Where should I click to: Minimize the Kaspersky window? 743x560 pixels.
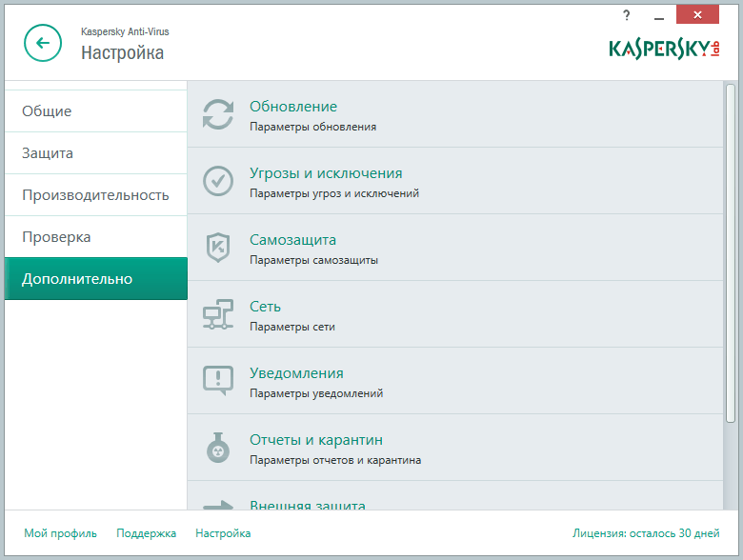(658, 17)
